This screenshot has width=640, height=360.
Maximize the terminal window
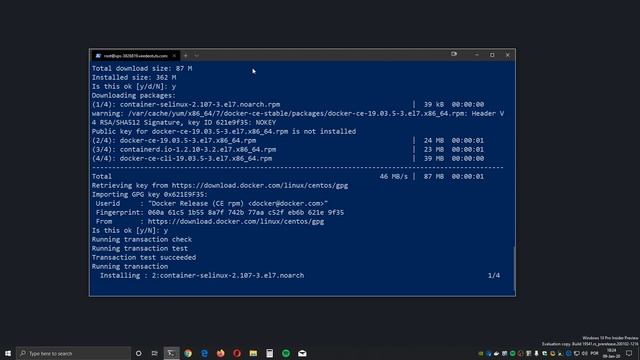point(492,55)
